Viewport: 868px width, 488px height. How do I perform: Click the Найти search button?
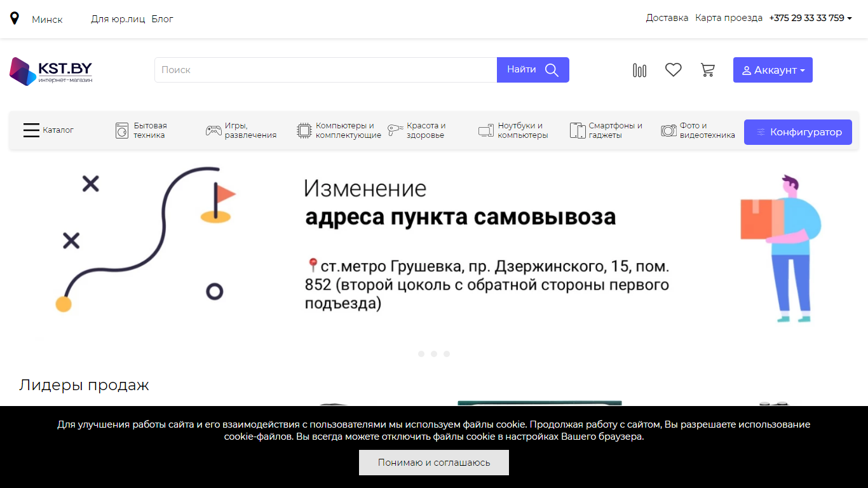(533, 70)
